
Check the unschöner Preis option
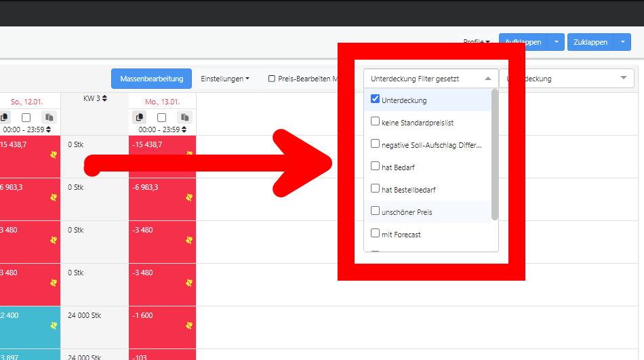[375, 211]
